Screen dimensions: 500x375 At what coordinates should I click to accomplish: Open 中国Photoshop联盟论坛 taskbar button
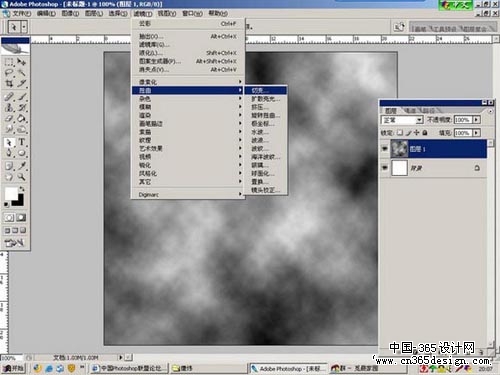pyautogui.click(x=129, y=368)
